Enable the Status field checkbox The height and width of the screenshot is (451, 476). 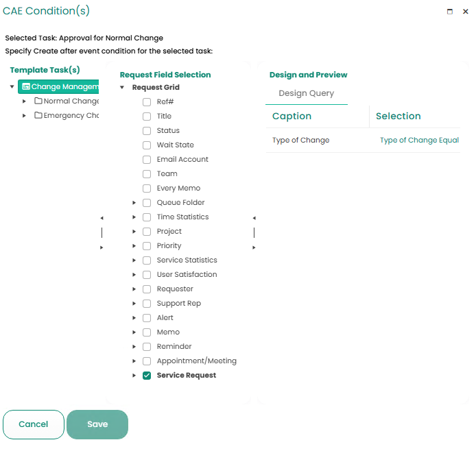(x=147, y=131)
